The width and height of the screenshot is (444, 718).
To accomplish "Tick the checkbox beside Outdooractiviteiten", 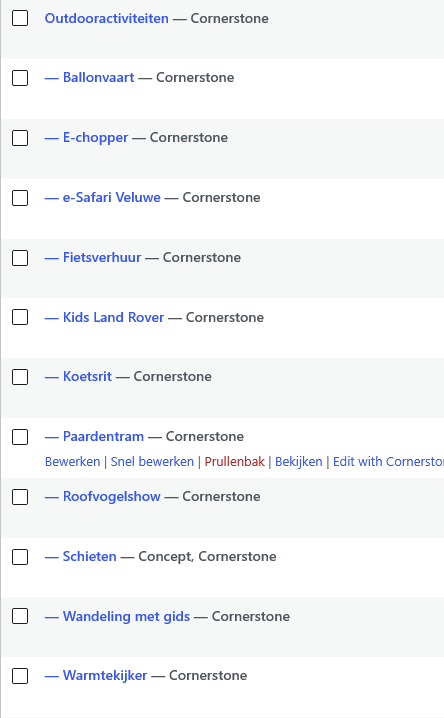I will pos(20,18).
